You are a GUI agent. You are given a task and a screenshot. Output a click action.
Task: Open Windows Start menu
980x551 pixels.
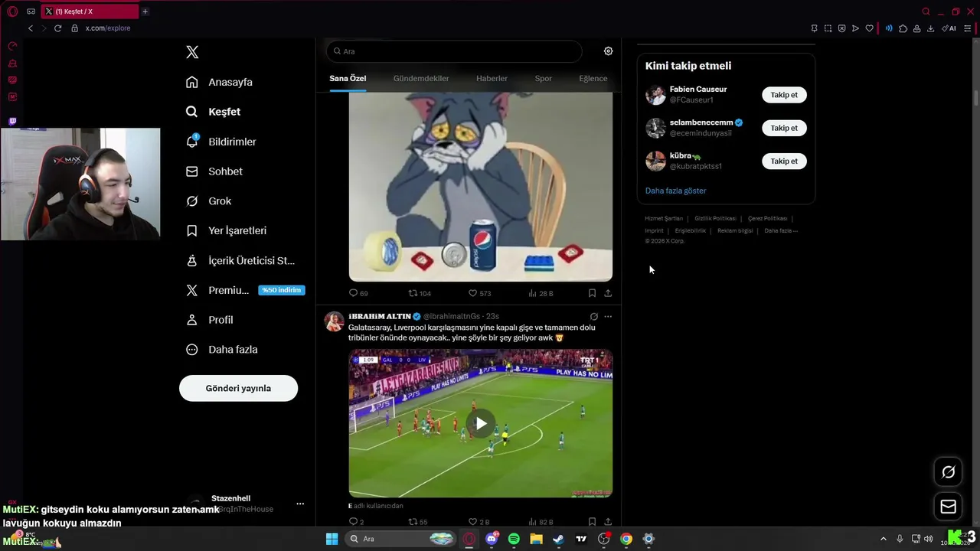click(332, 539)
